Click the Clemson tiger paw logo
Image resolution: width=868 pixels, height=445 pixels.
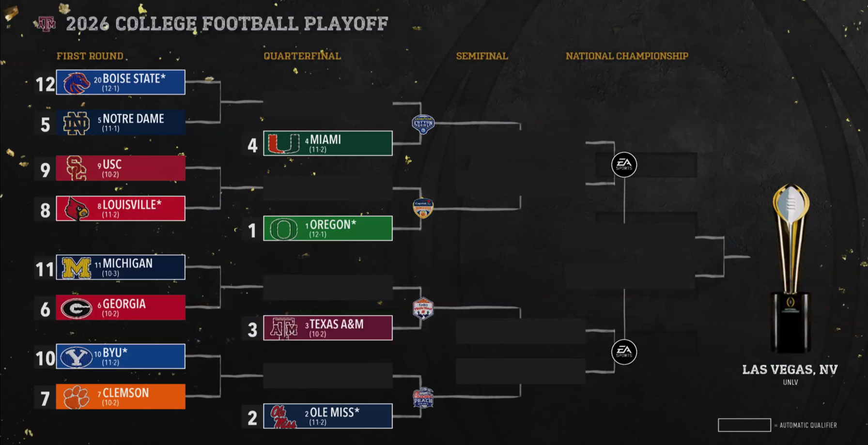click(77, 397)
